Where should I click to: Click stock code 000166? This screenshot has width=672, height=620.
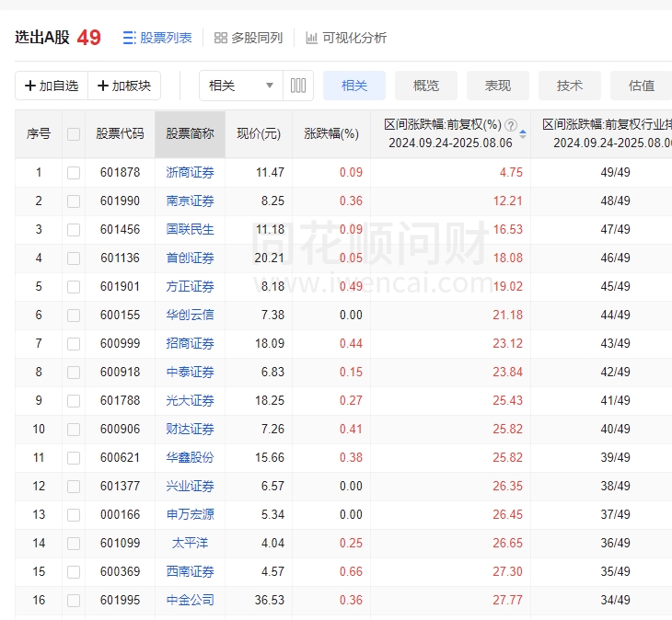[120, 514]
